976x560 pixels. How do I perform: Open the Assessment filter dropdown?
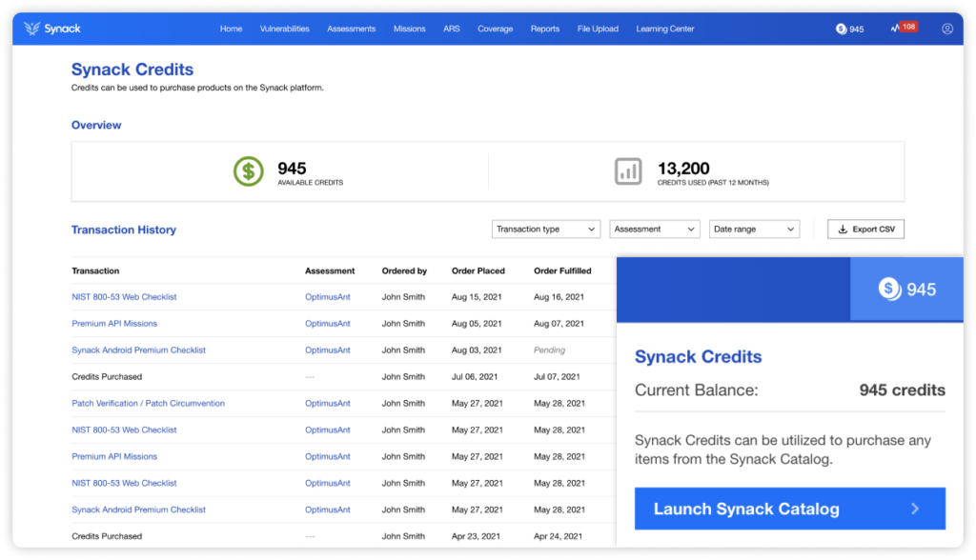pos(655,229)
